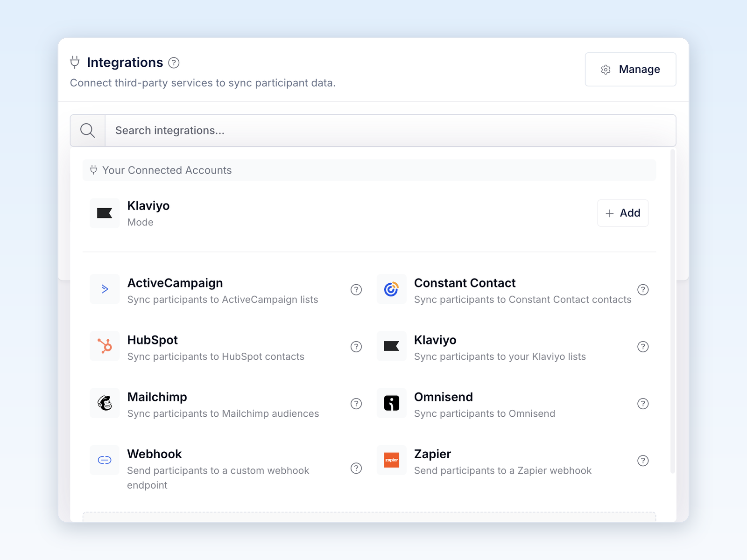Select the Constant Contact integration title
The width and height of the screenshot is (747, 560).
[465, 283]
